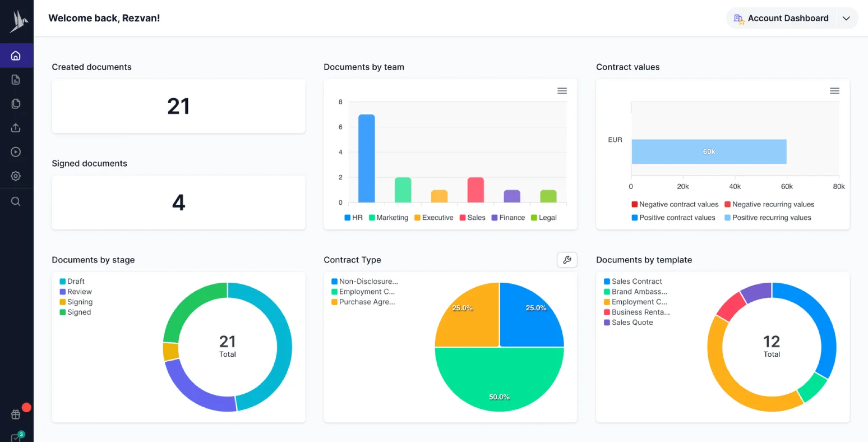Open the Templates copy sidebar icon
This screenshot has height=442, width=868.
tap(16, 104)
